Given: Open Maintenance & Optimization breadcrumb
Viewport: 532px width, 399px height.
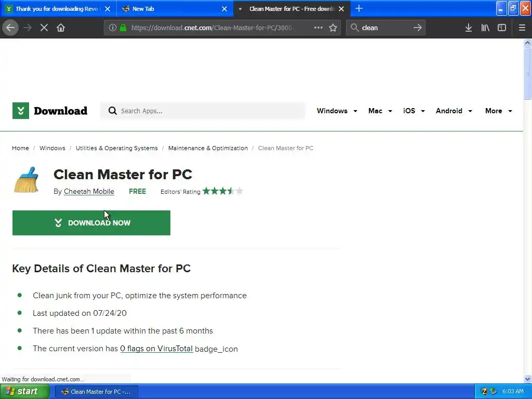Looking at the screenshot, I should [208, 148].
